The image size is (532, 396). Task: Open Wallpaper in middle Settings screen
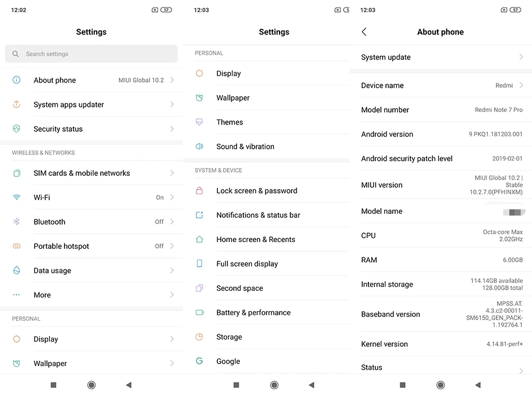266,98
